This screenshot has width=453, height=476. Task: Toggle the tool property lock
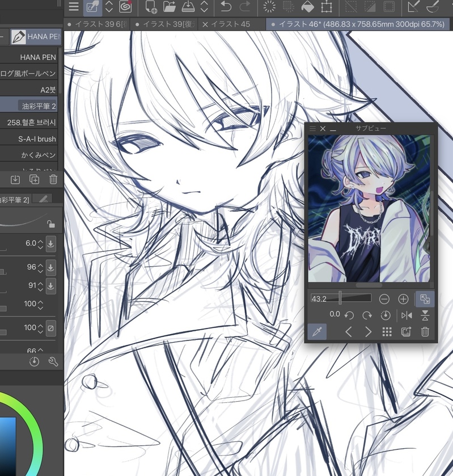50,224
